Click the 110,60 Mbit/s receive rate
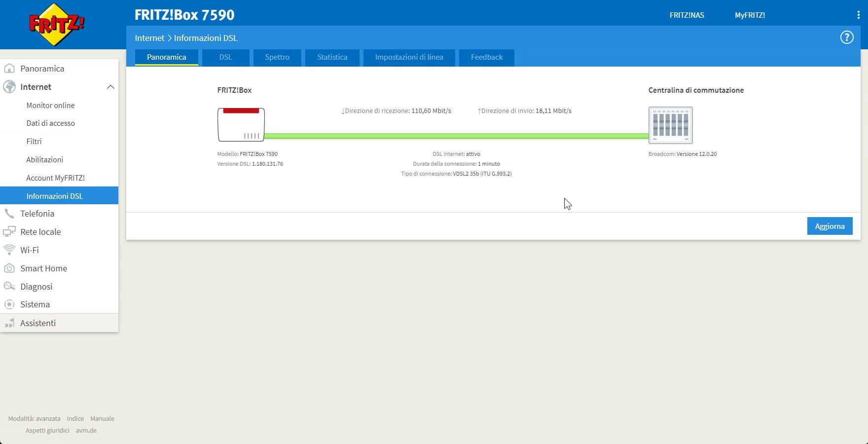The width and height of the screenshot is (868, 444). (x=432, y=111)
